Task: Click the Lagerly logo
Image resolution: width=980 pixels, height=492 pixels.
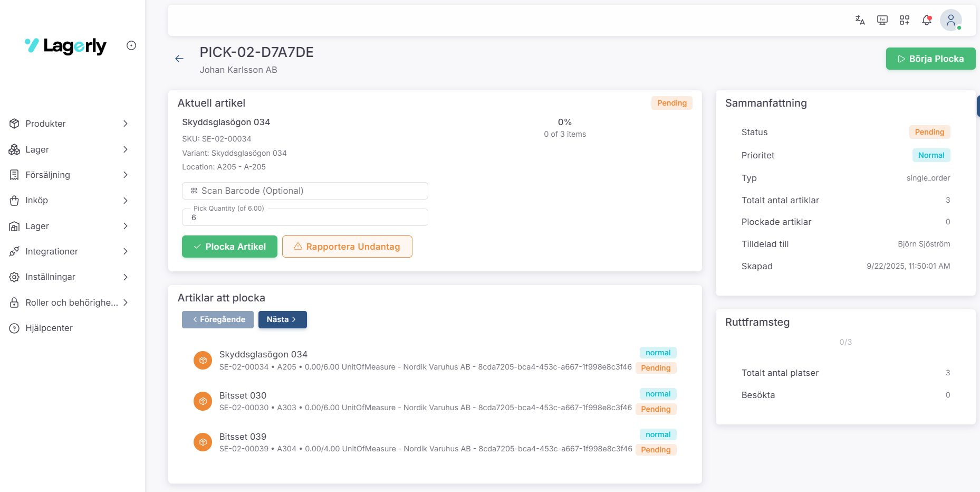Action: click(x=65, y=46)
